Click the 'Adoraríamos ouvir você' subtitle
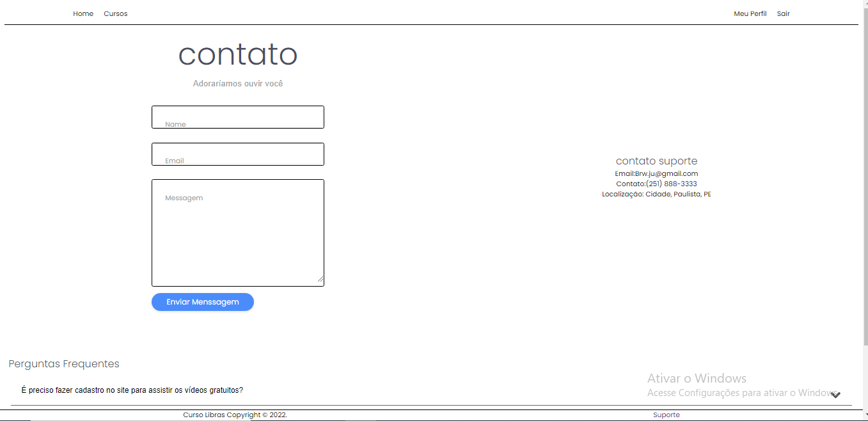 pyautogui.click(x=237, y=83)
